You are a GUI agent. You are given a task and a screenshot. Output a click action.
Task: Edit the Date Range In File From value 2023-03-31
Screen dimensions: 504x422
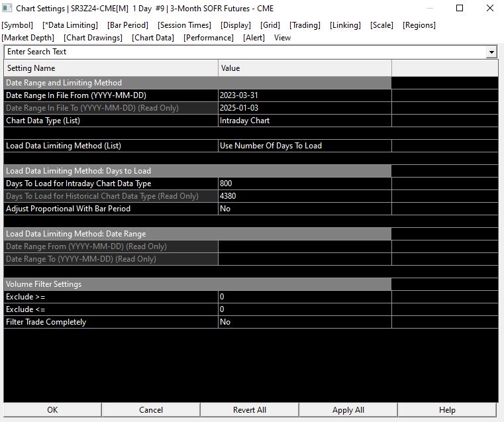305,95
